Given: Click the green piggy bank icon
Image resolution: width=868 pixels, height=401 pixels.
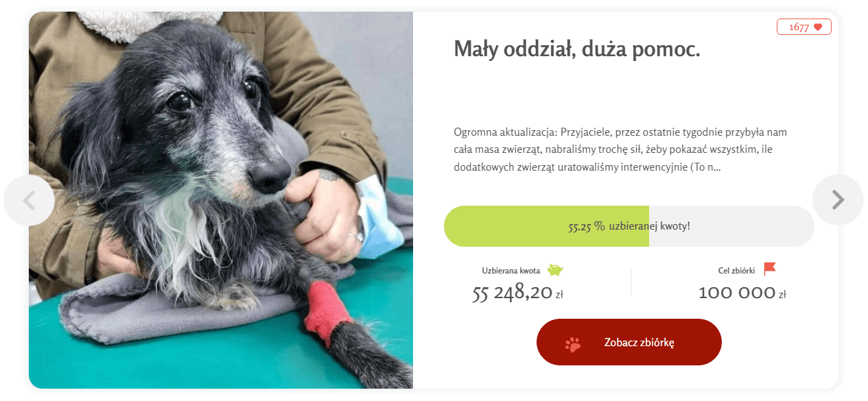Looking at the screenshot, I should 555,270.
